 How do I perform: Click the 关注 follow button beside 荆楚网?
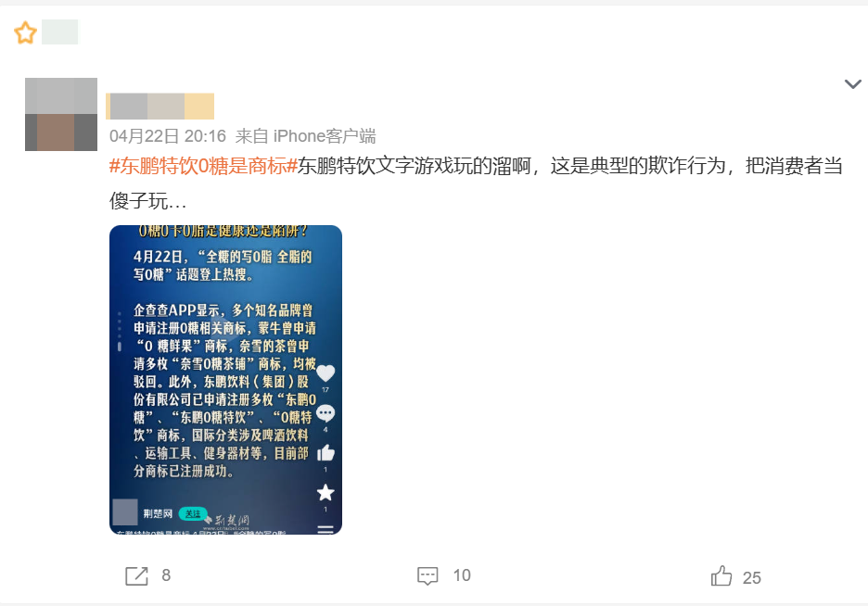[193, 513]
